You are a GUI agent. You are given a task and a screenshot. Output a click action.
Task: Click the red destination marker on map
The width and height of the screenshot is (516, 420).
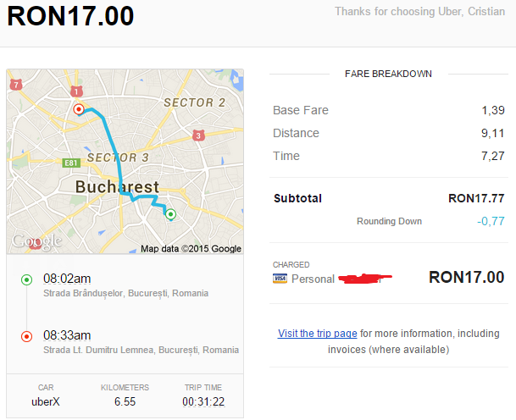pos(78,109)
